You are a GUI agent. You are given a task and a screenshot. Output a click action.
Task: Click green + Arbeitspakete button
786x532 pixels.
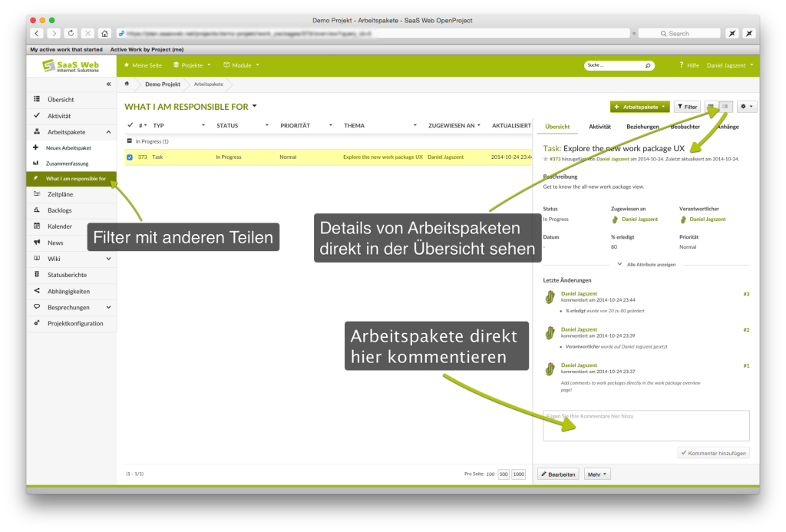coord(639,107)
